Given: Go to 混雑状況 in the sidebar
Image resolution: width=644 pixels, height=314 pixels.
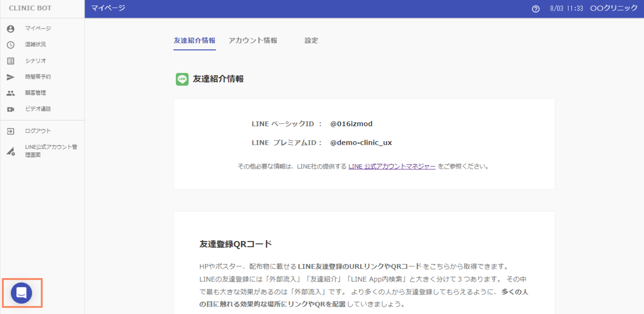Looking at the screenshot, I should 35,44.
